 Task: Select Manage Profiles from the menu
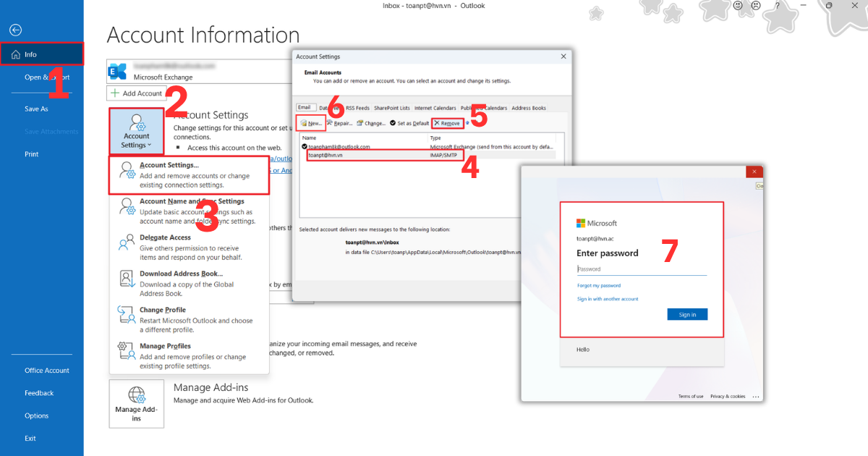tap(189, 356)
